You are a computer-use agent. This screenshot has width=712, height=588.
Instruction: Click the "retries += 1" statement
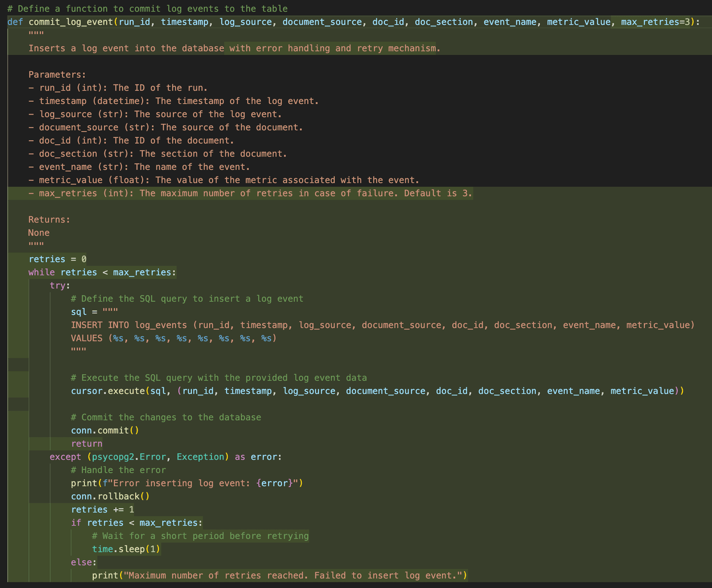tap(103, 510)
